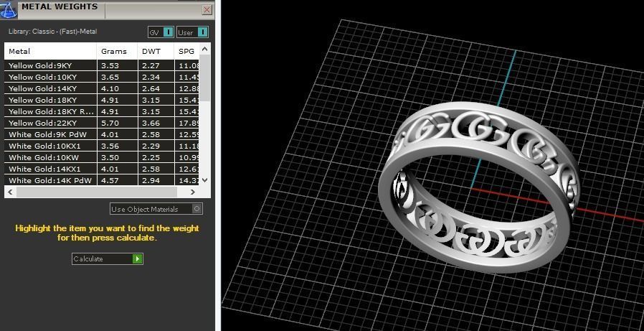Select the Yellow Gold:10KY row
This screenshot has width=644, height=331.
[102, 77]
